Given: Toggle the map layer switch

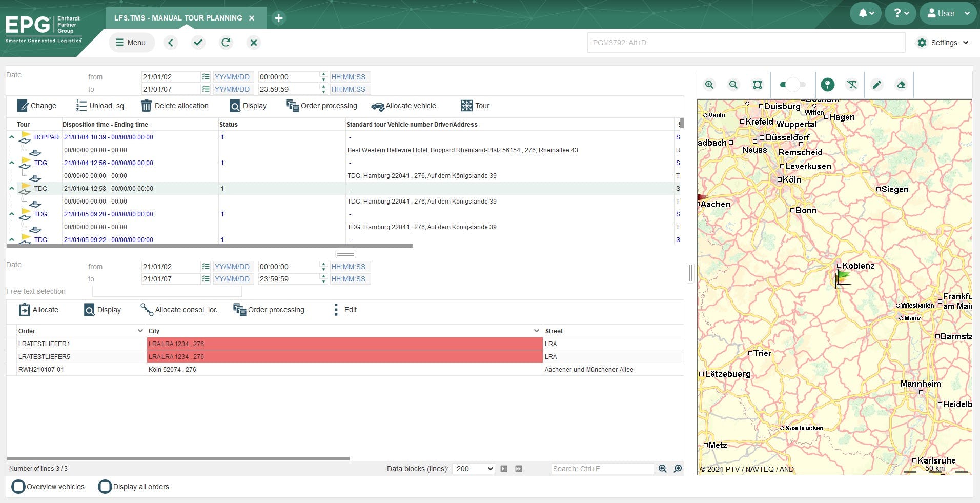Looking at the screenshot, I should pos(793,84).
